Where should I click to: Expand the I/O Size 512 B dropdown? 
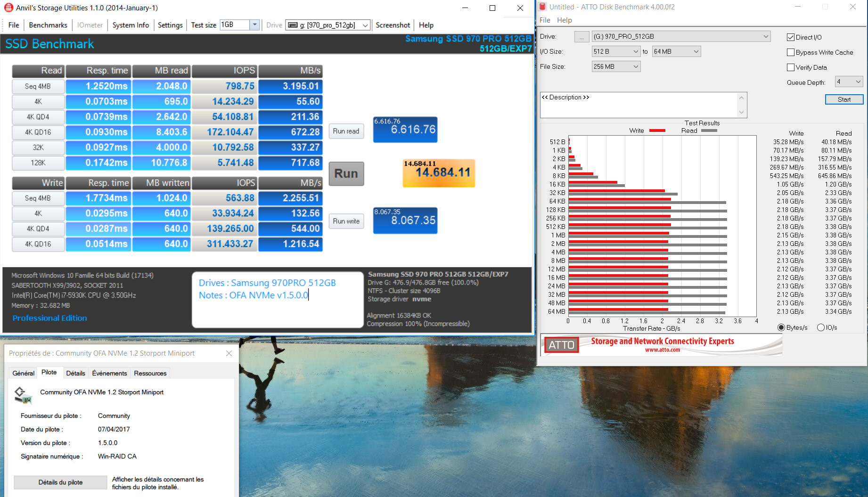[x=635, y=51]
